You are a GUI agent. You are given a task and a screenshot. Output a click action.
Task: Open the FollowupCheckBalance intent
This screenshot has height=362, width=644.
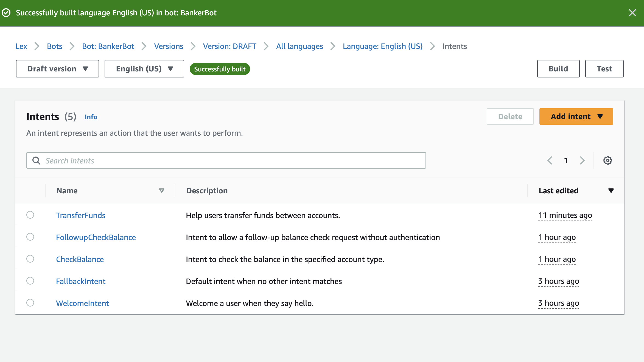coord(96,237)
